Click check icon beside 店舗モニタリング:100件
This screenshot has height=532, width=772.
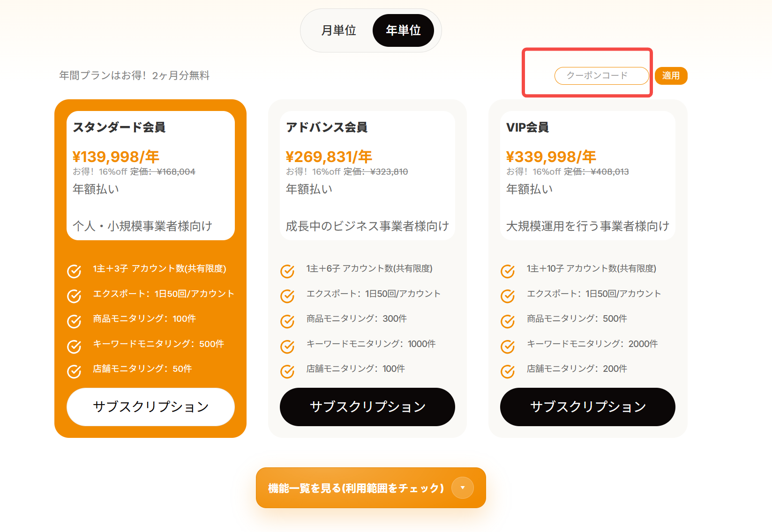coord(287,371)
